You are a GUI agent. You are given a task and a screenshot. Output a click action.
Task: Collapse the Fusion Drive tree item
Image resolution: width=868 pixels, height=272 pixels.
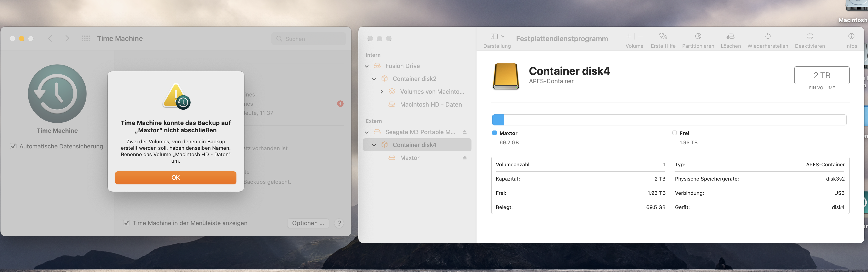coord(367,66)
